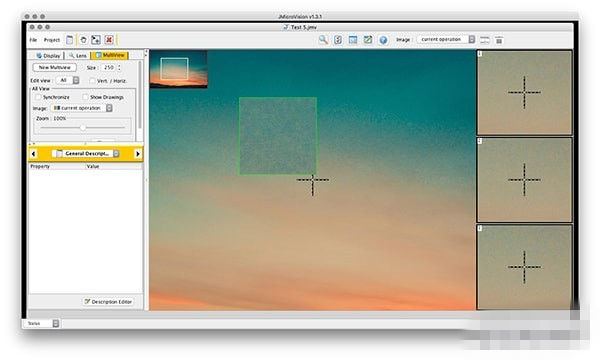600x360 pixels.
Task: Click the Property column header
Action: click(57, 166)
